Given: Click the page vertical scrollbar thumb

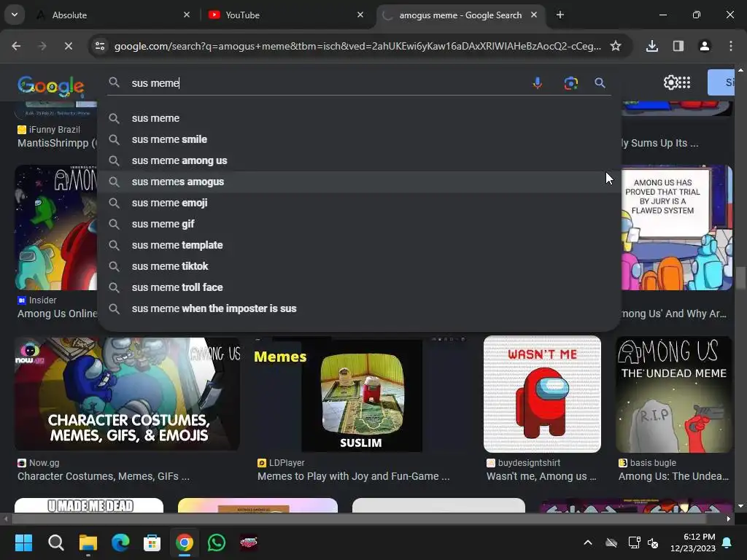Looking at the screenshot, I should point(740,278).
